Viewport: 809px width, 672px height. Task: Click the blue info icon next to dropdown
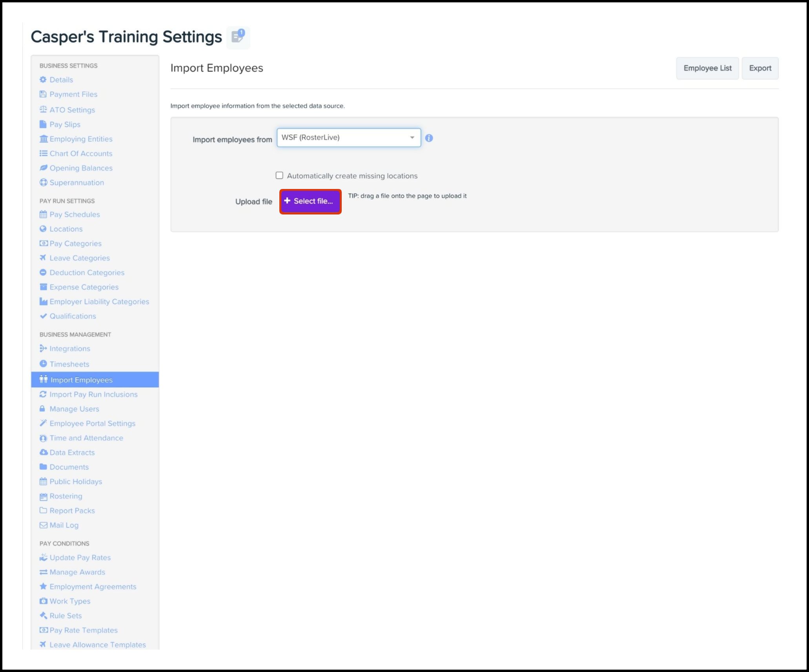coord(429,138)
